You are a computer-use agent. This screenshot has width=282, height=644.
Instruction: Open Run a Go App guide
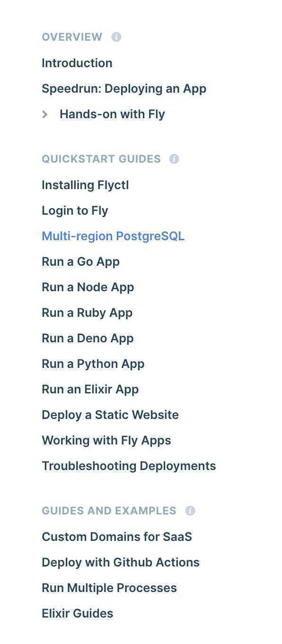pyautogui.click(x=80, y=261)
